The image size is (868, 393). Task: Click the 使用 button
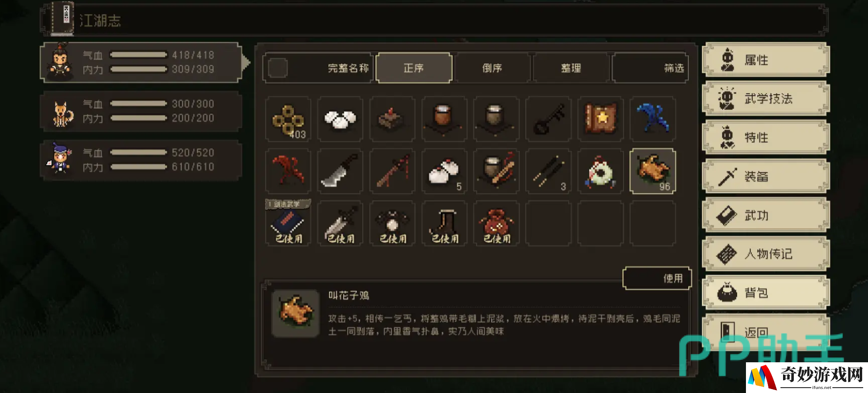[x=658, y=278]
